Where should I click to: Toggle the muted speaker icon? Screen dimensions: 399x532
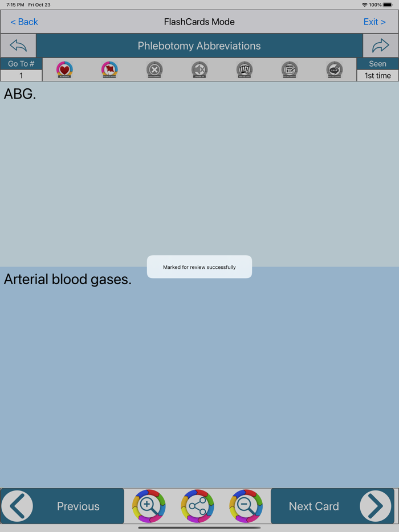click(x=199, y=69)
